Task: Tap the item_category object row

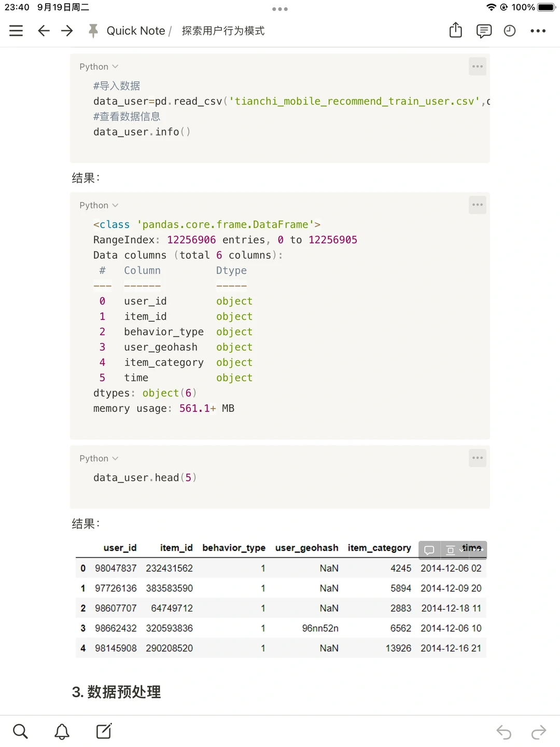Action: pos(176,363)
